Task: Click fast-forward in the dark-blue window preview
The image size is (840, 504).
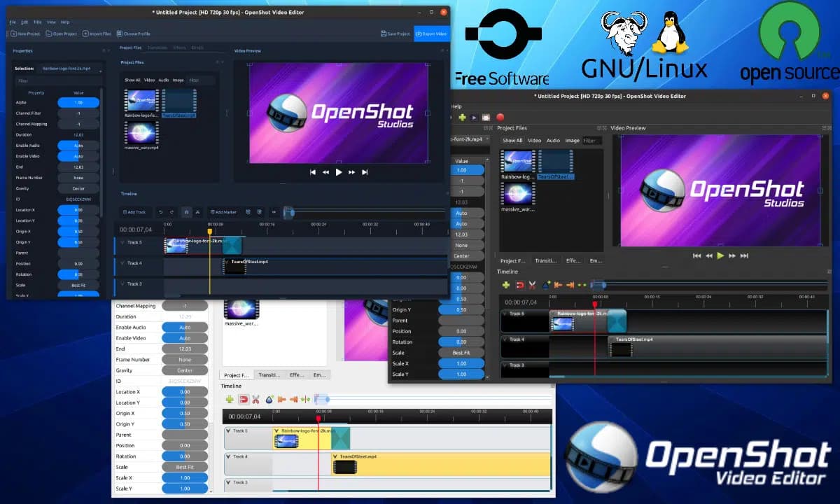Action: point(352,172)
